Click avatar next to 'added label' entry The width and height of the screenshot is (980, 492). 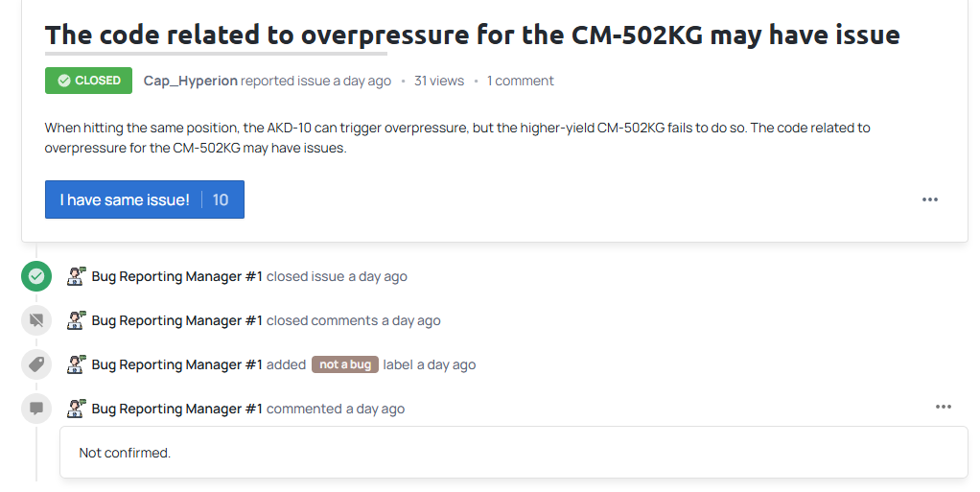77,364
